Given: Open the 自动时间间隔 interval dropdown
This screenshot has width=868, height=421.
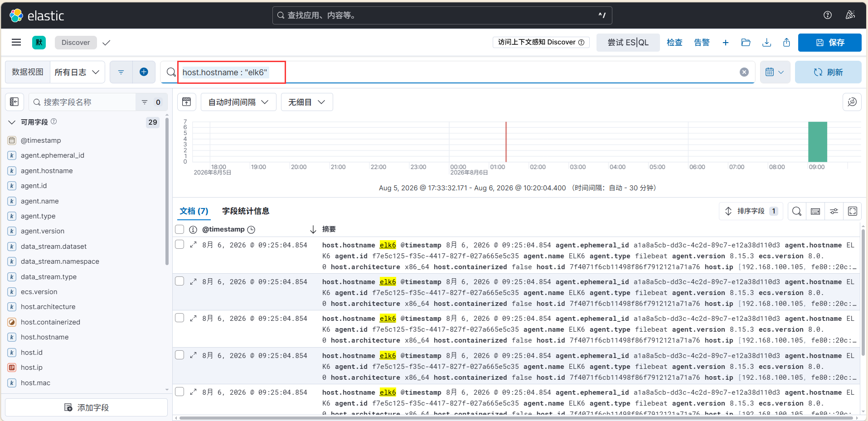Looking at the screenshot, I should [x=238, y=102].
